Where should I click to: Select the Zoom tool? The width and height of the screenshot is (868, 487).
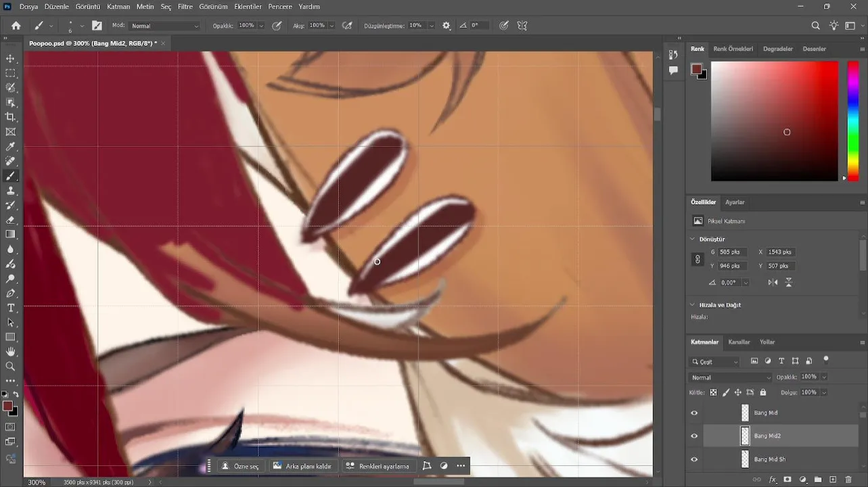(x=10, y=367)
